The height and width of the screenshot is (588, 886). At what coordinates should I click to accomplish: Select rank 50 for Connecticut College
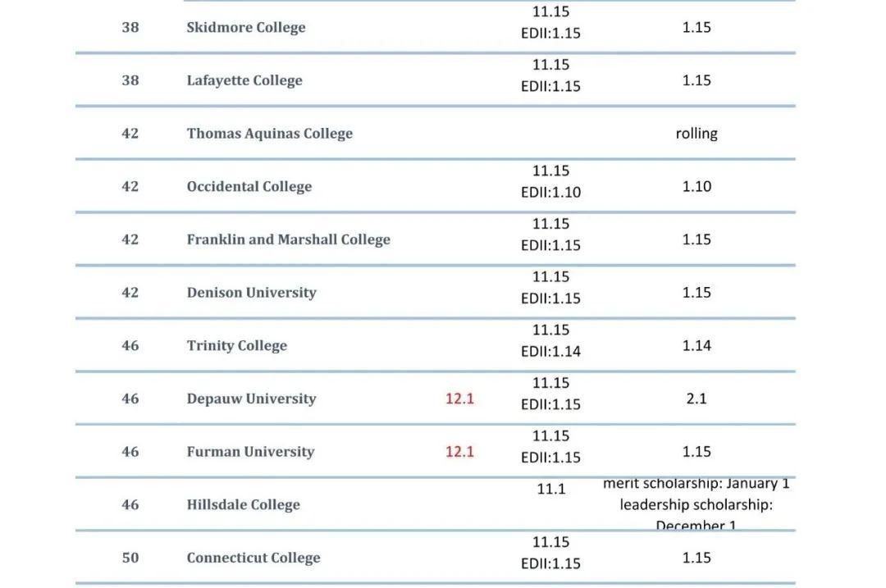tap(130, 558)
